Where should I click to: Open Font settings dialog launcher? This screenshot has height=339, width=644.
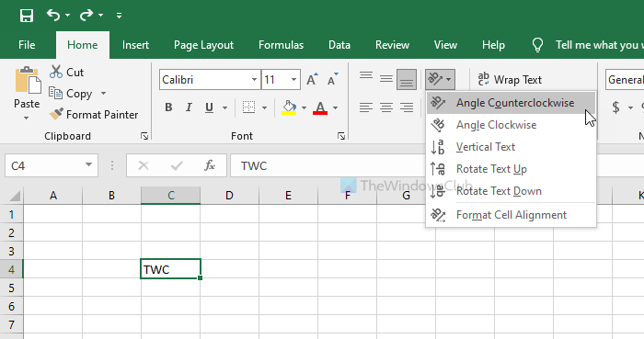(x=341, y=136)
